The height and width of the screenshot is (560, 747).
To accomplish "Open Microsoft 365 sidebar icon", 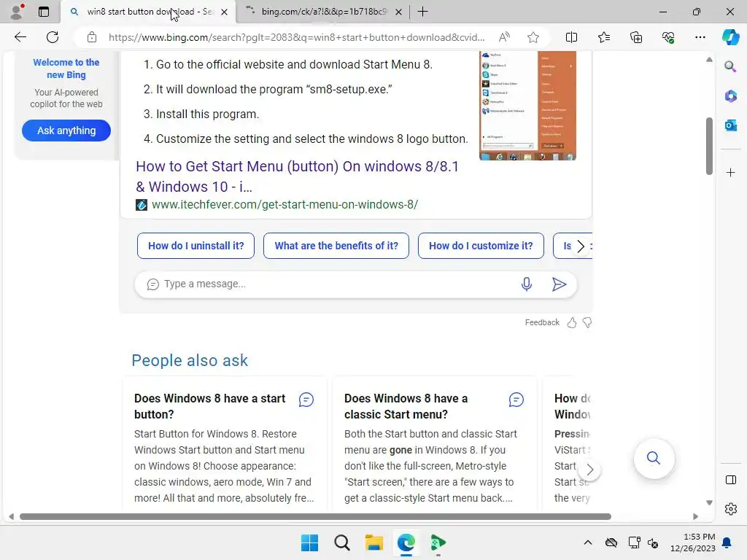I will 730,96.
